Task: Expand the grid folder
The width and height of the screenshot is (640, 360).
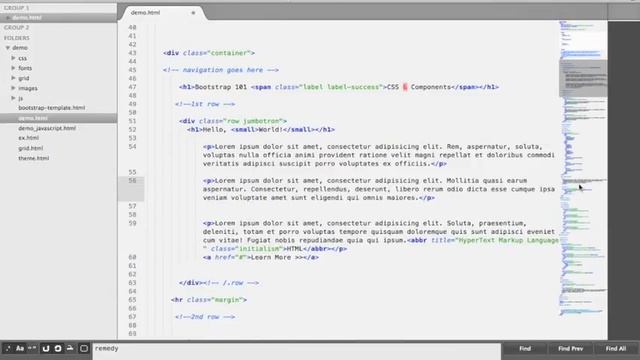Action: 13,78
